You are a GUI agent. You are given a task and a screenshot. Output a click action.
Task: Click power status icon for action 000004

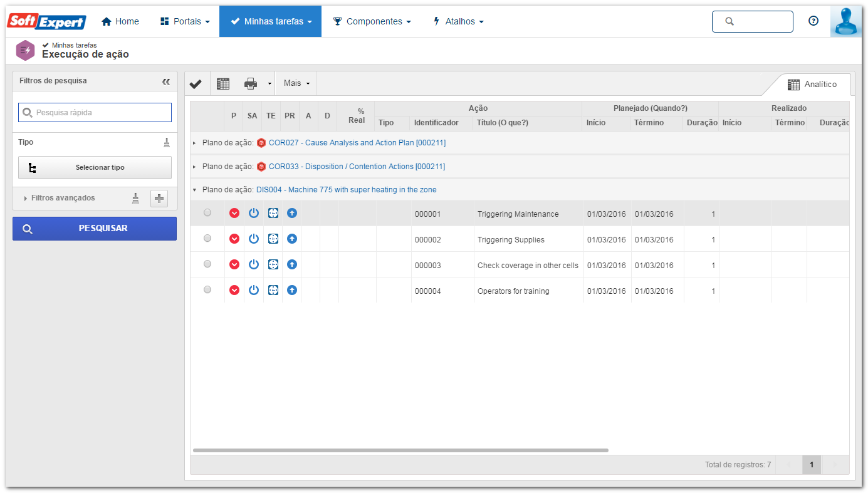253,290
